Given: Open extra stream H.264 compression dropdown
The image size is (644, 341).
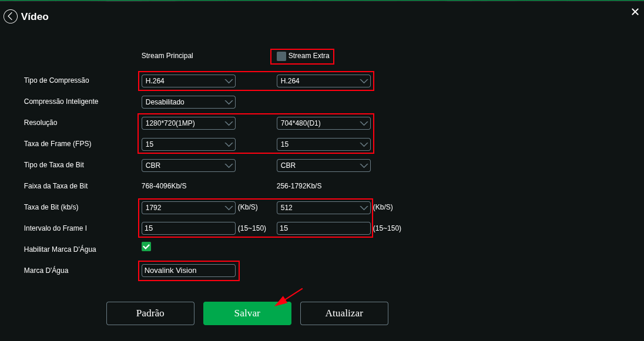Looking at the screenshot, I should (323, 81).
